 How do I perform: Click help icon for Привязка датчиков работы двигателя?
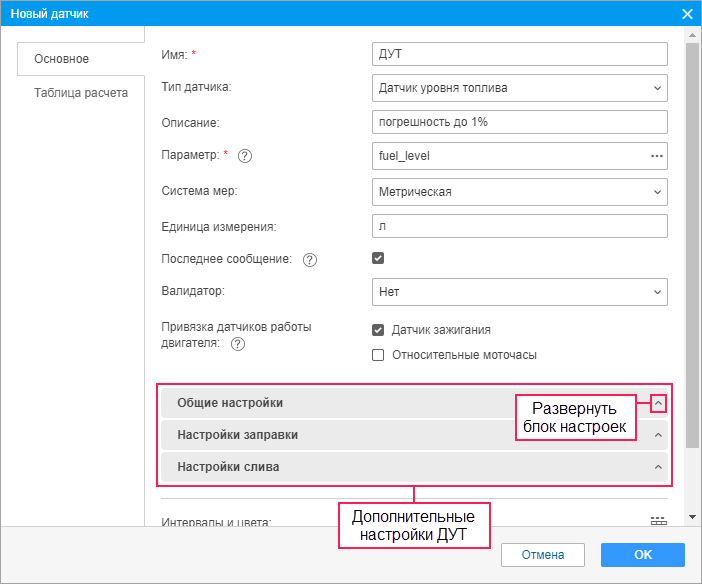coord(238,344)
